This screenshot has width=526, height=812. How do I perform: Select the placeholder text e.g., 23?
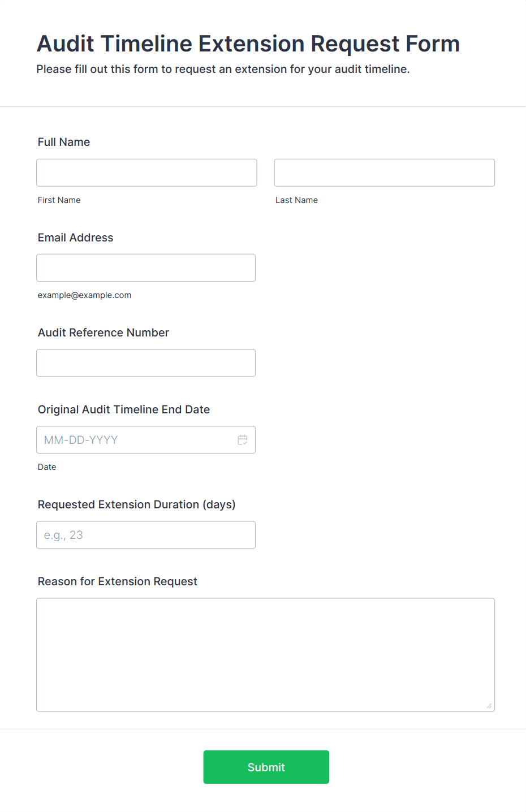point(63,534)
